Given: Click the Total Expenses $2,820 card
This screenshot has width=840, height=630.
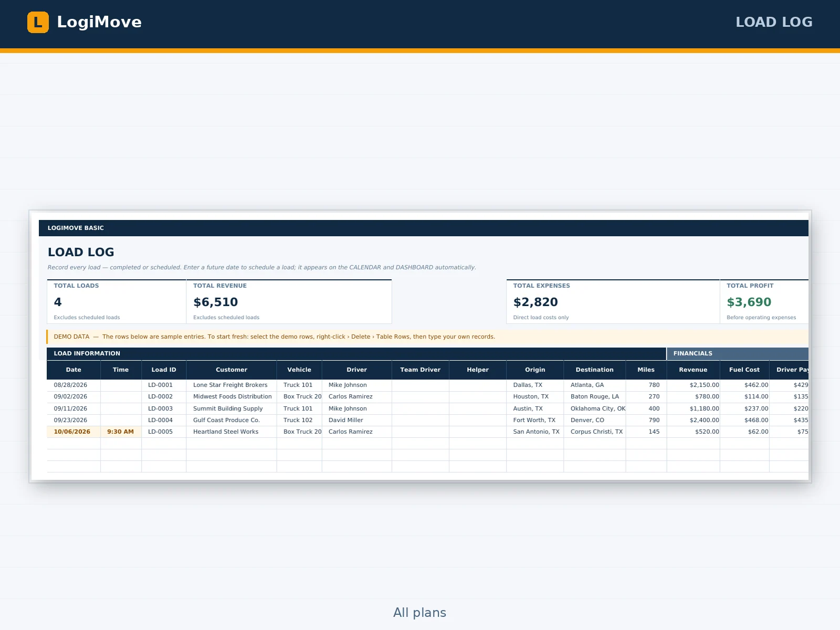Looking at the screenshot, I should click(613, 302).
